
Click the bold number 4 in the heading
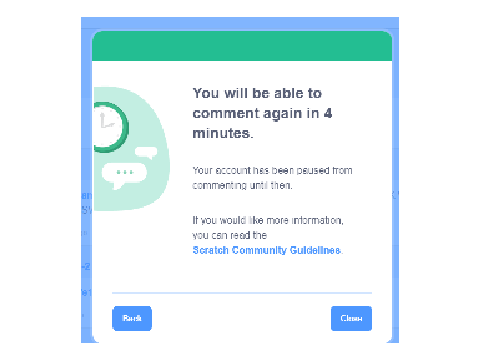328,113
